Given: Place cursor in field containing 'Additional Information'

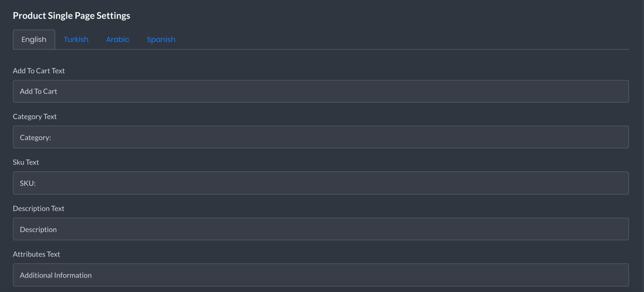Looking at the screenshot, I should point(321,275).
